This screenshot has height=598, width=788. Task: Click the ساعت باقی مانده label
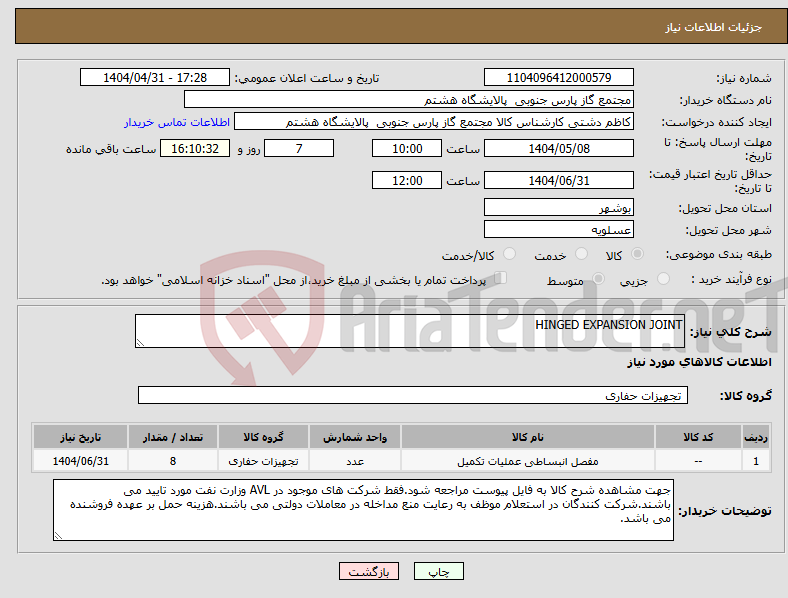point(111,149)
